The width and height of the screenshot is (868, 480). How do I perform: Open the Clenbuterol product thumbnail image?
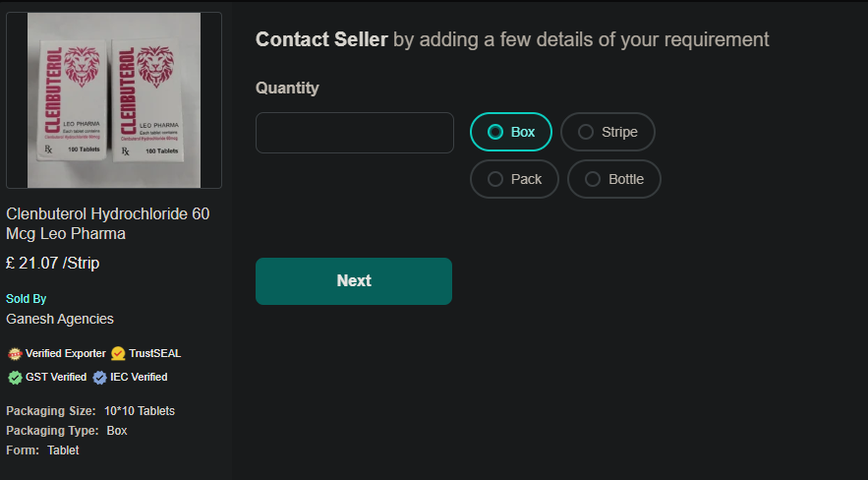click(114, 100)
